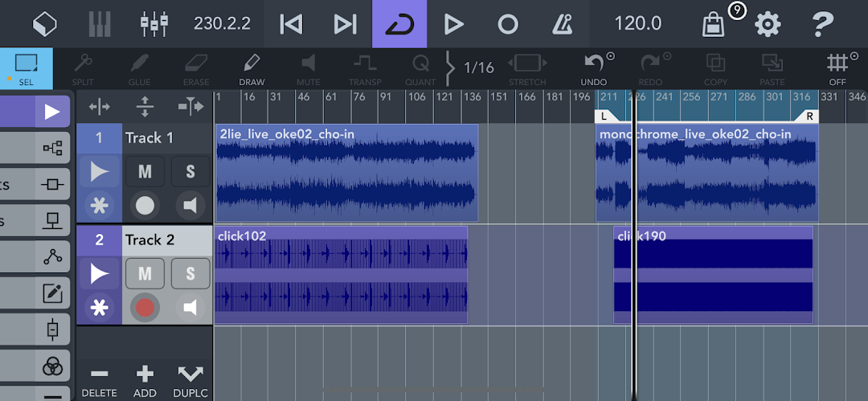Choose the DRAW pencil tool

pos(252,69)
